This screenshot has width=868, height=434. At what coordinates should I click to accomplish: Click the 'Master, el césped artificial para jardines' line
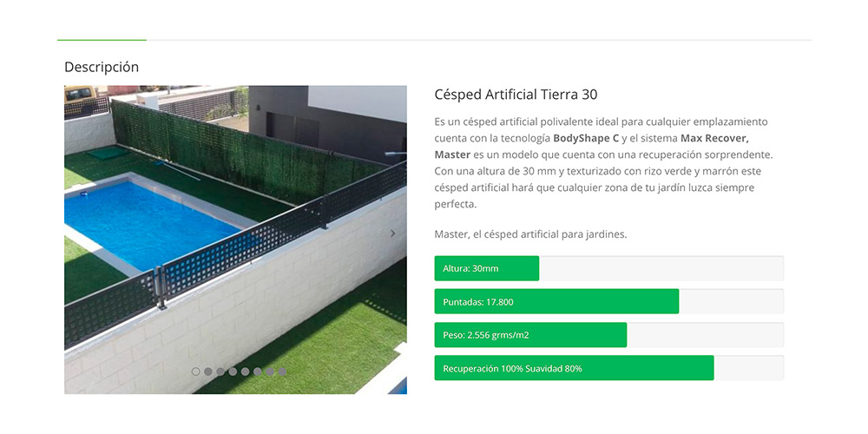(530, 234)
